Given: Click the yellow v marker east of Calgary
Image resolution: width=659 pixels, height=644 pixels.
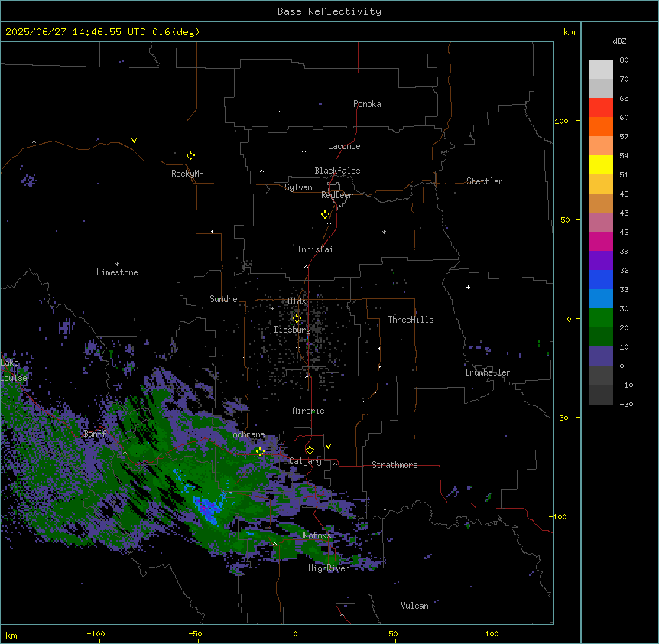Looking at the screenshot, I should click(x=328, y=447).
